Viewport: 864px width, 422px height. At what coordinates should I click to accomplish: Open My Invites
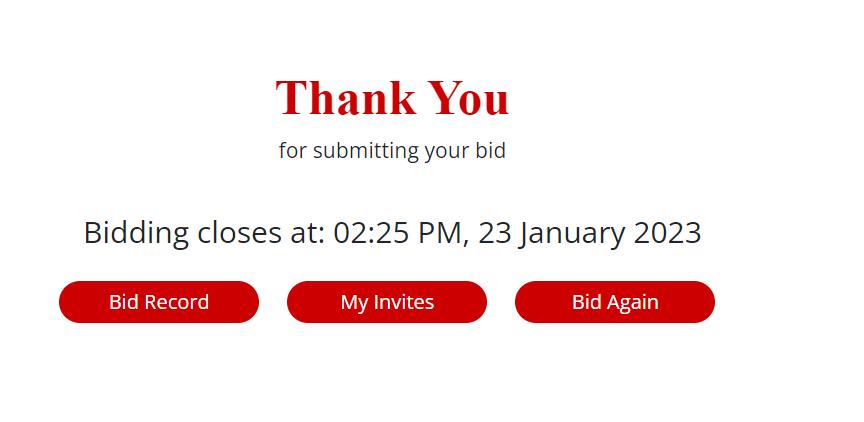387,302
